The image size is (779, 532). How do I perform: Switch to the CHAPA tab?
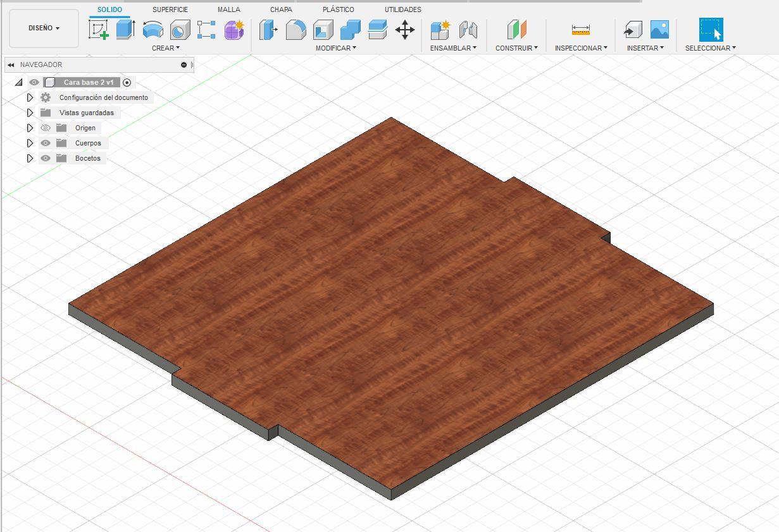[x=281, y=9]
